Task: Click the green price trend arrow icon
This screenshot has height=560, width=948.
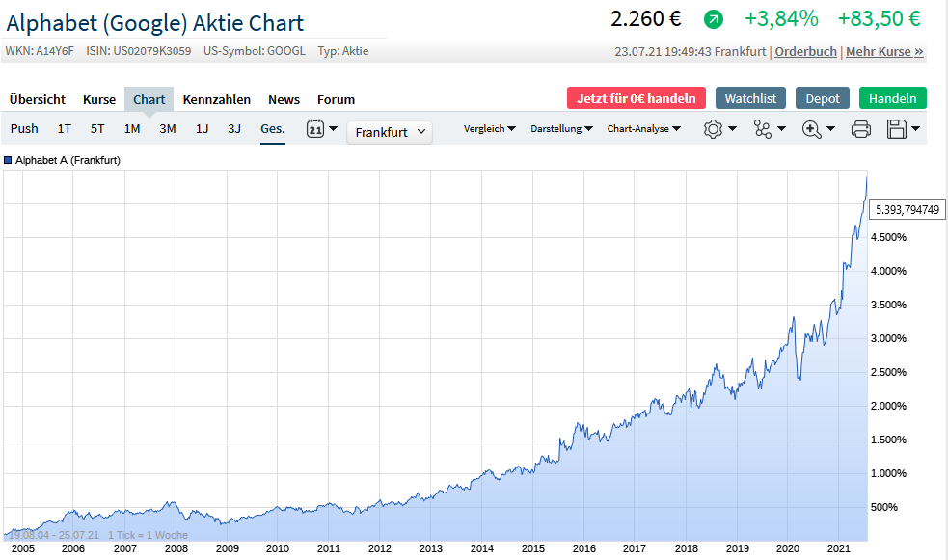Action: click(x=713, y=19)
